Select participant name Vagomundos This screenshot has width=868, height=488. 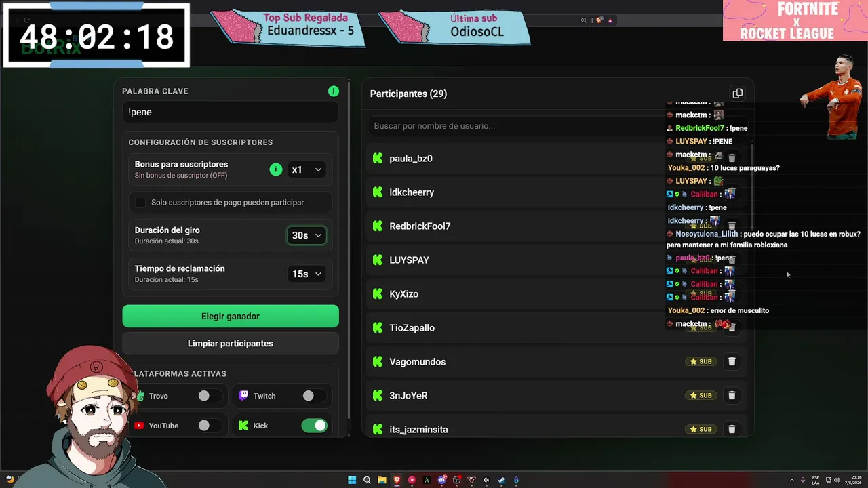418,362
